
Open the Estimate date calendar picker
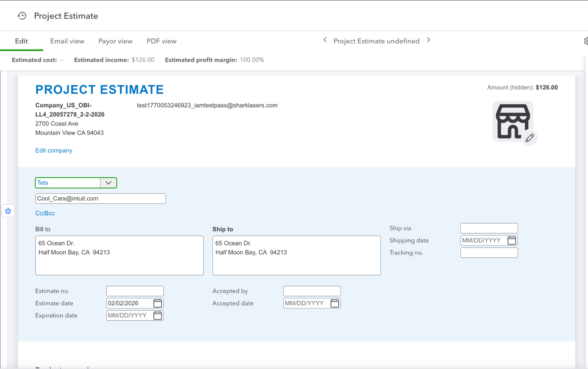coord(158,303)
